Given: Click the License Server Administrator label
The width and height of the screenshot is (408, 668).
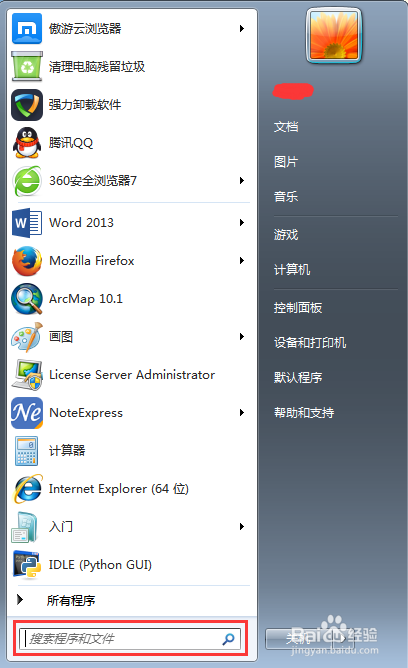Looking at the screenshot, I should (132, 374).
